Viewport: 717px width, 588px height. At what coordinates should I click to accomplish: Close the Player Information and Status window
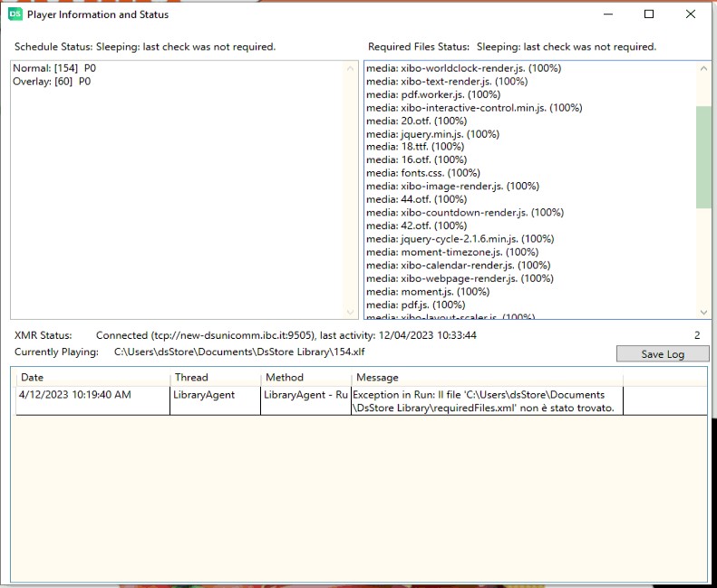click(691, 14)
